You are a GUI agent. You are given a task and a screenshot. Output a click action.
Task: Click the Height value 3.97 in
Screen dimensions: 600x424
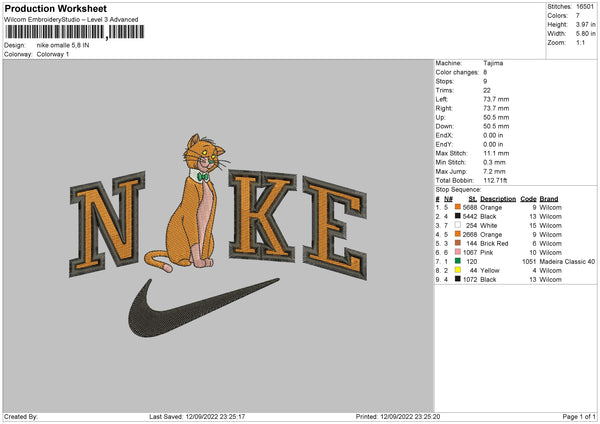pos(586,24)
